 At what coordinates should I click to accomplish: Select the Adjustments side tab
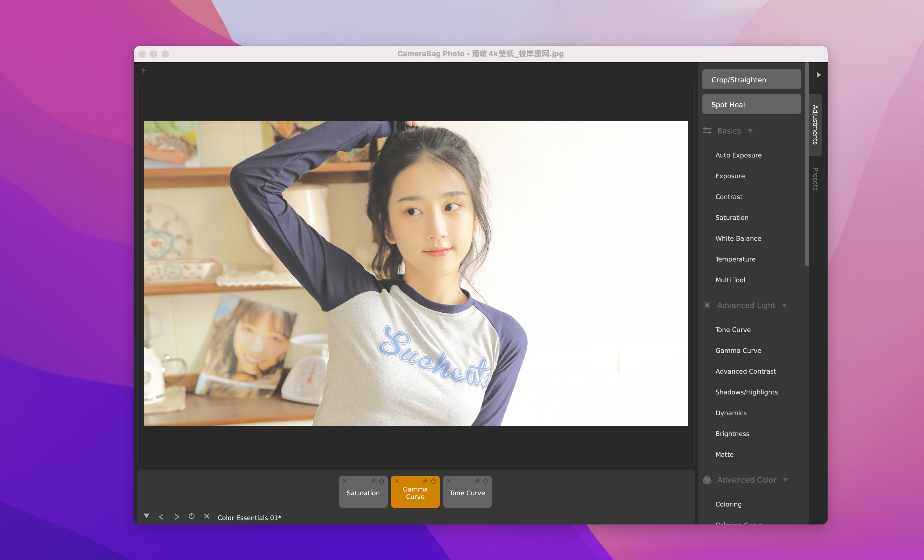[x=815, y=125]
